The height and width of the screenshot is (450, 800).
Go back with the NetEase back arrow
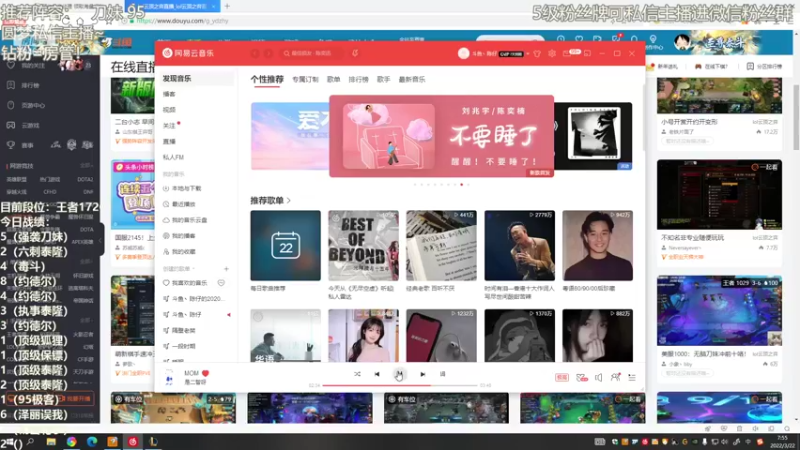point(255,53)
